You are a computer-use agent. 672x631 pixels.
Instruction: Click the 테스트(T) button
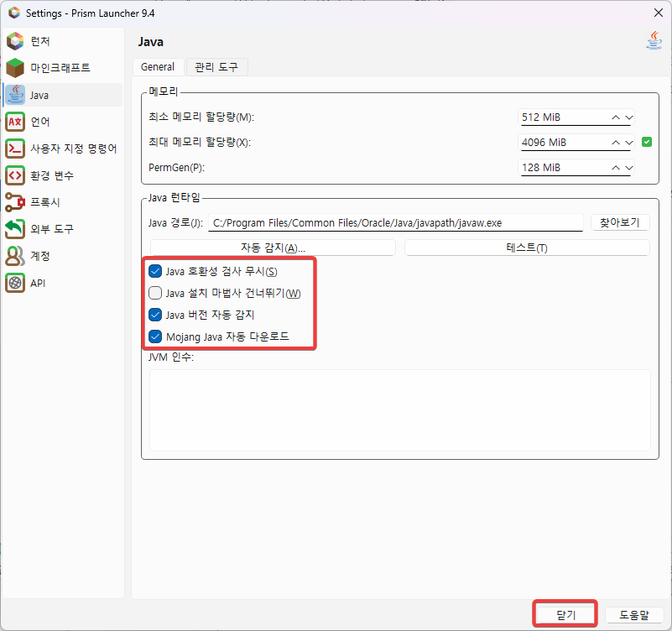coord(527,248)
